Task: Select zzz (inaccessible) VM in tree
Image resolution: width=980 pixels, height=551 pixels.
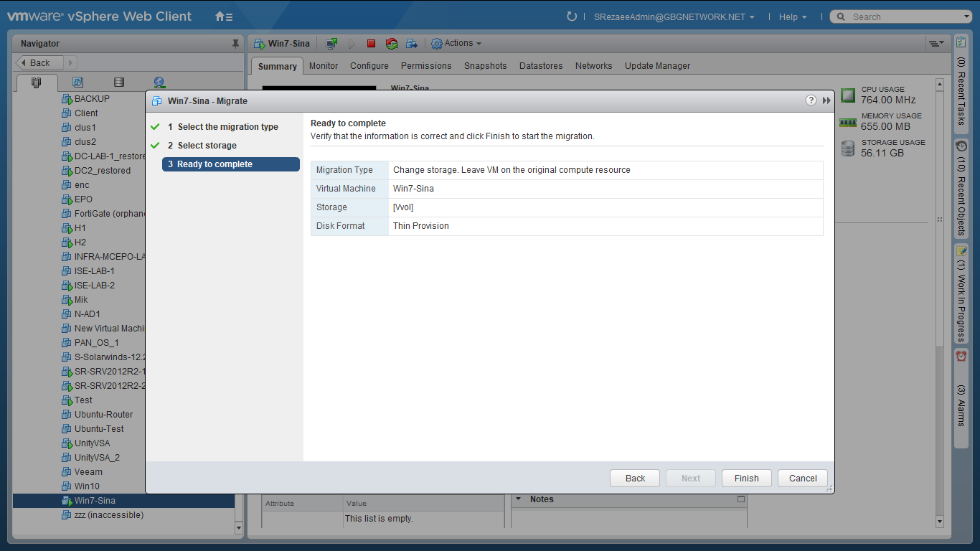Action: pyautogui.click(x=108, y=515)
